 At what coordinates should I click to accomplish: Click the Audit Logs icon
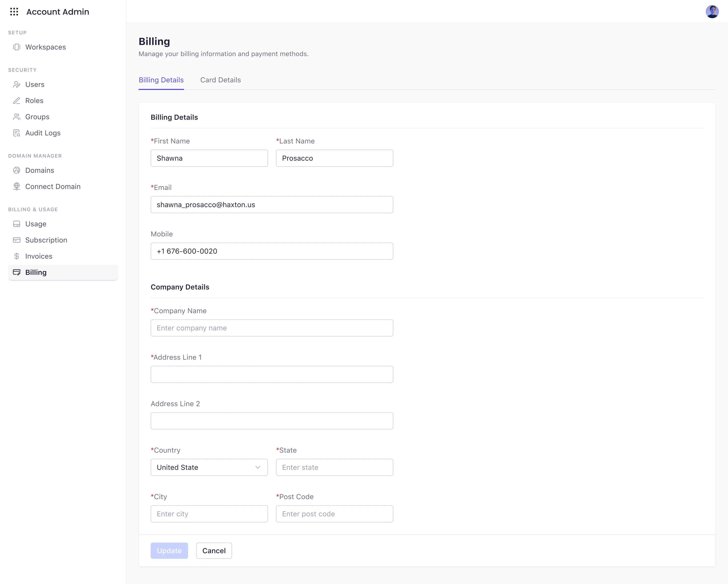coord(16,133)
